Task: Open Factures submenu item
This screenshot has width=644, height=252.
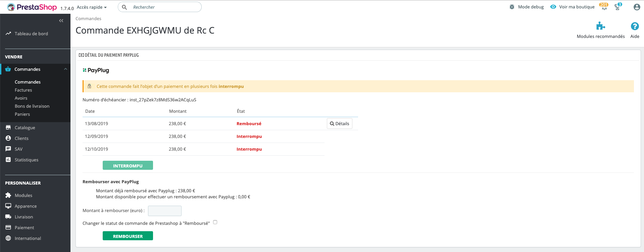Action: tap(23, 90)
